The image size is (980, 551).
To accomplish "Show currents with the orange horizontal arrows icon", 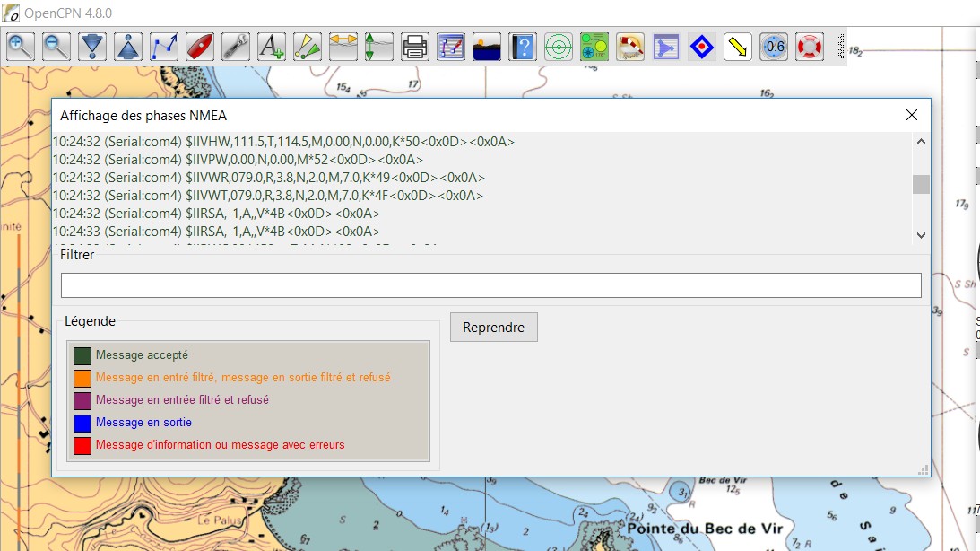I will coord(343,47).
